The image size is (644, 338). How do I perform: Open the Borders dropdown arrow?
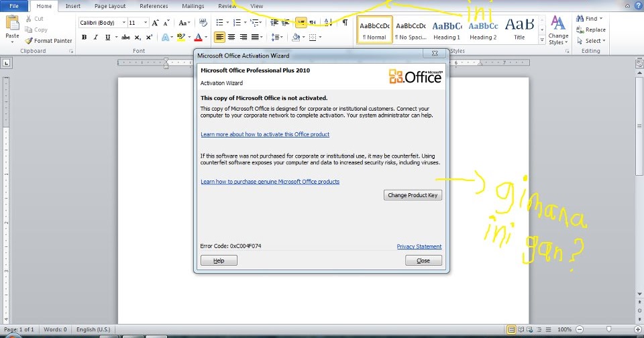pos(320,38)
